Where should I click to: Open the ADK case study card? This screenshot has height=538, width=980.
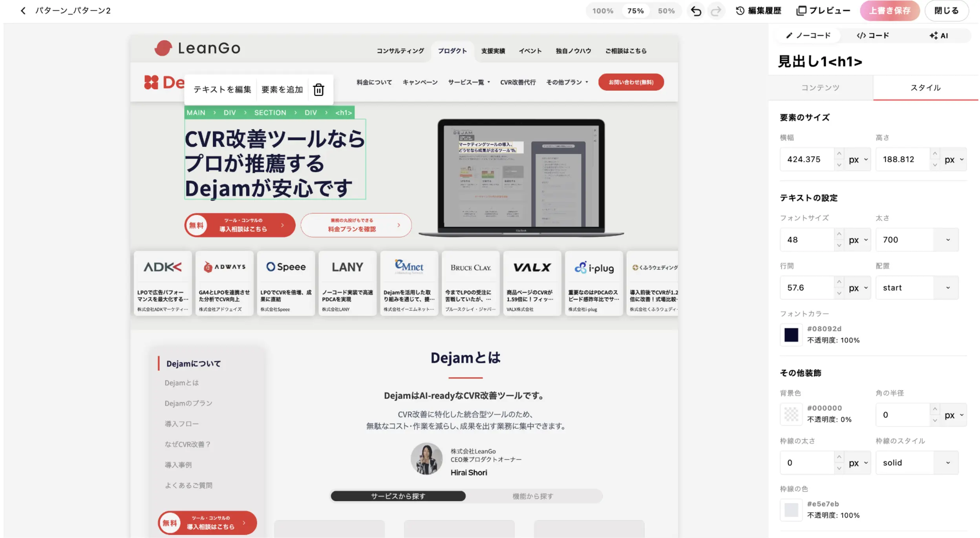[x=163, y=283]
